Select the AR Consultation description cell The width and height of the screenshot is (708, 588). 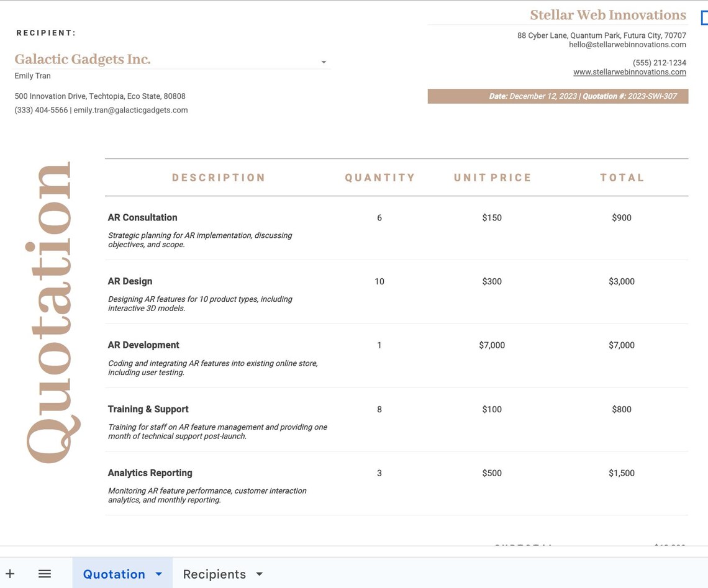point(142,217)
